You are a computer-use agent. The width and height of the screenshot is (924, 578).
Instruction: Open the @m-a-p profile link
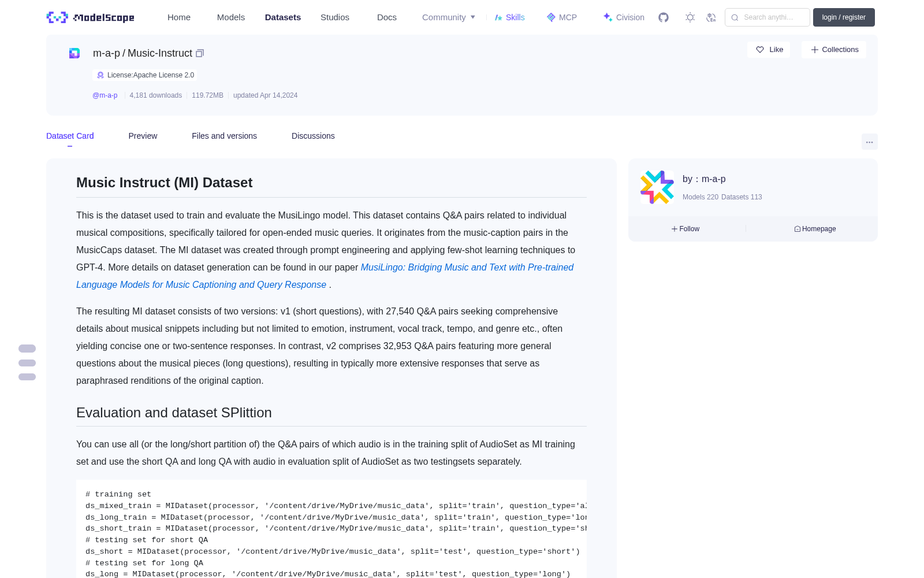coord(105,95)
